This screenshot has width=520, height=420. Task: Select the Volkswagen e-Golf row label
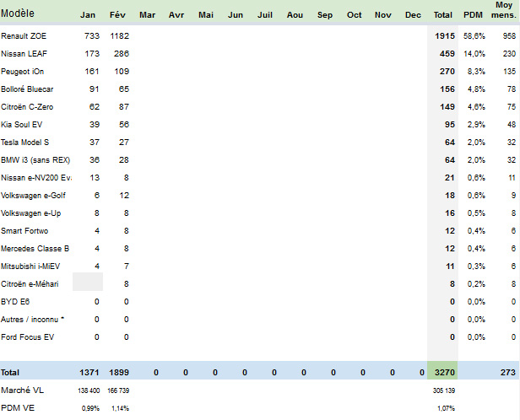[x=33, y=196]
